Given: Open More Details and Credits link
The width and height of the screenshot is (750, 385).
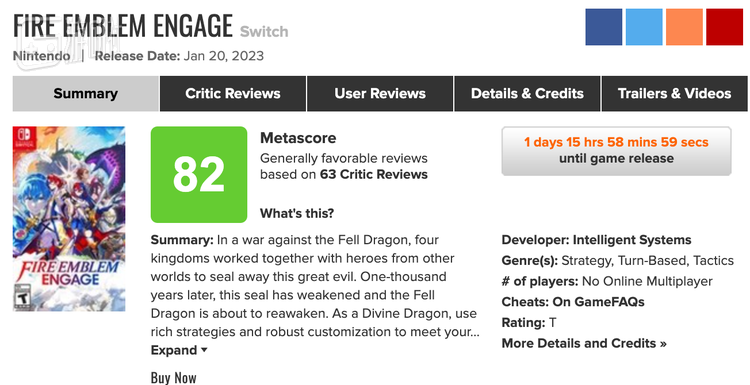Looking at the screenshot, I should [x=584, y=343].
